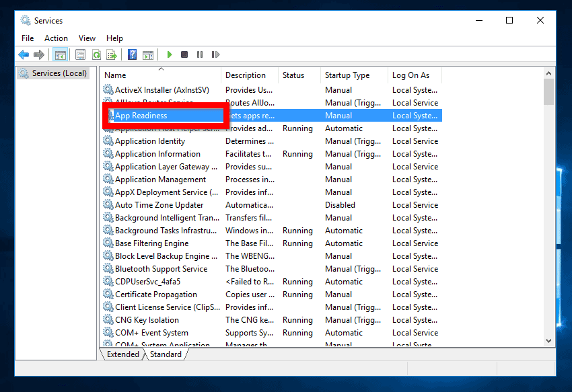The image size is (572, 392).
Task: Click the Back arrow toolbar icon
Action: point(24,54)
